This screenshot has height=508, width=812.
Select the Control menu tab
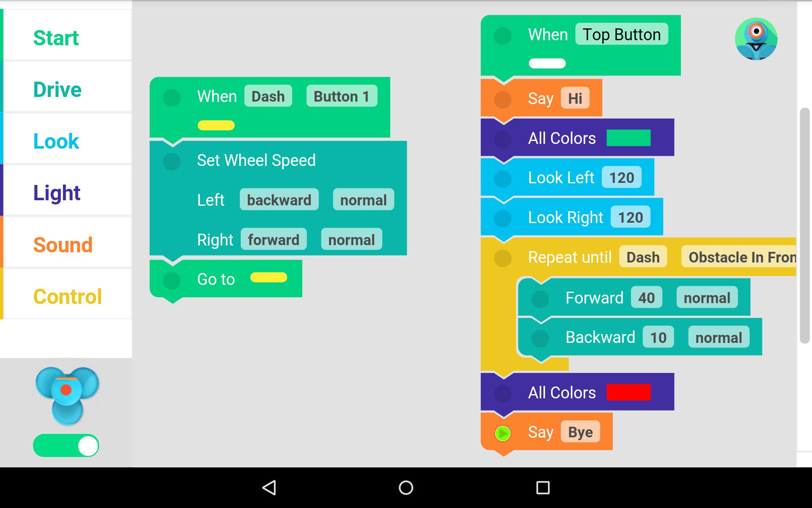pos(66,295)
